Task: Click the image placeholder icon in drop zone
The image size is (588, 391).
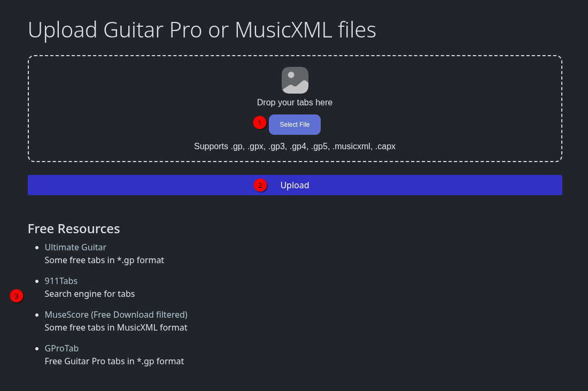Action: pyautogui.click(x=295, y=80)
